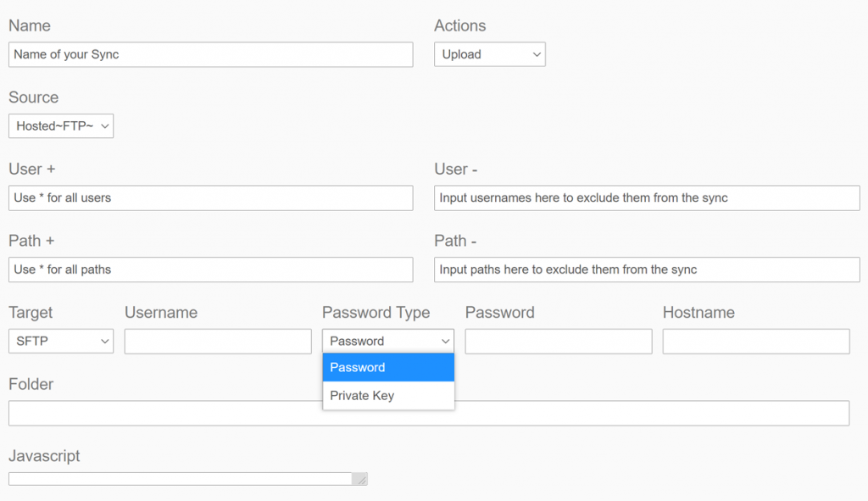Focus the User + input field

(x=211, y=198)
